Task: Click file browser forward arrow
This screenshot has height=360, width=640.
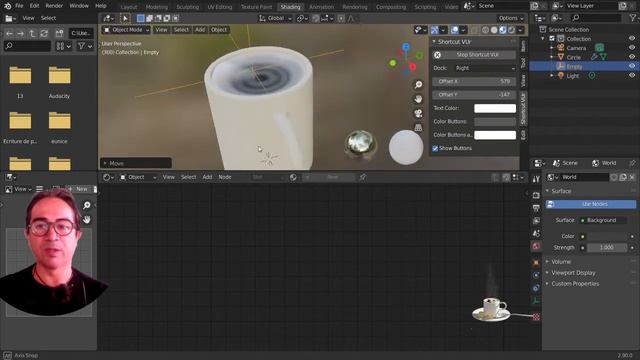Action: coord(20,33)
